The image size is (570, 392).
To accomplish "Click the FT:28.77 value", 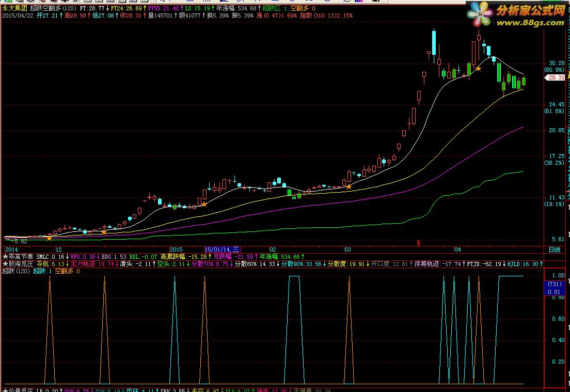I will point(92,8).
